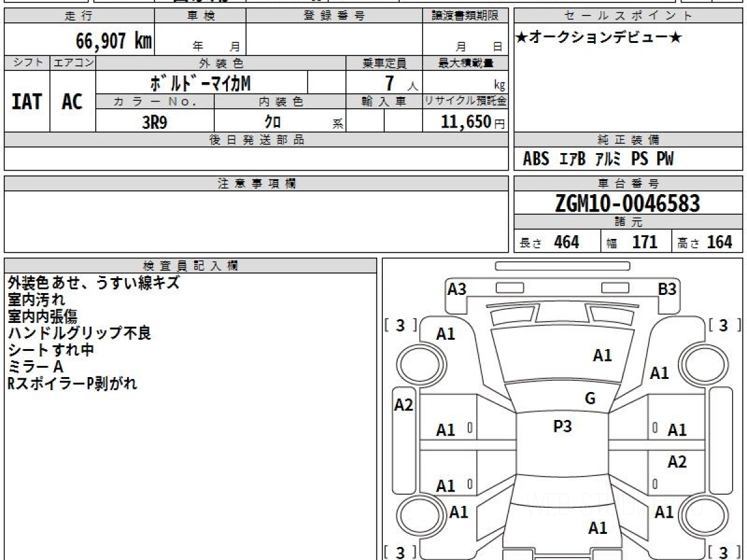
Task: Click chassis number ZGM10-0046583
Action: pos(628,203)
